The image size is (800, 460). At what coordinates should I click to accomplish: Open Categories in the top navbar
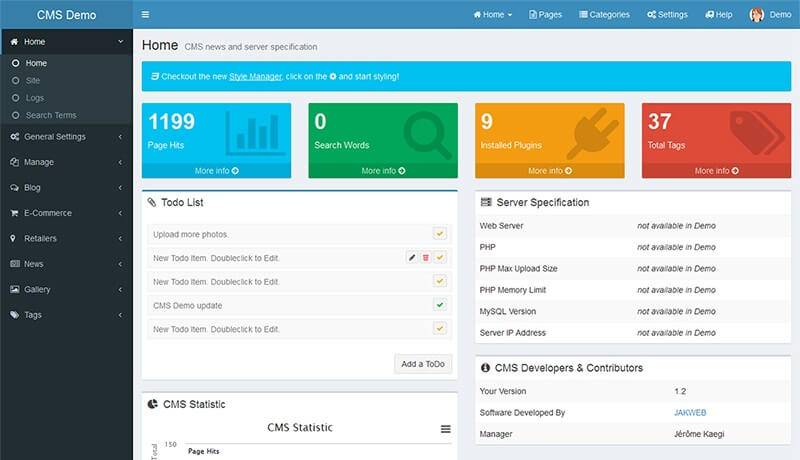tap(605, 15)
